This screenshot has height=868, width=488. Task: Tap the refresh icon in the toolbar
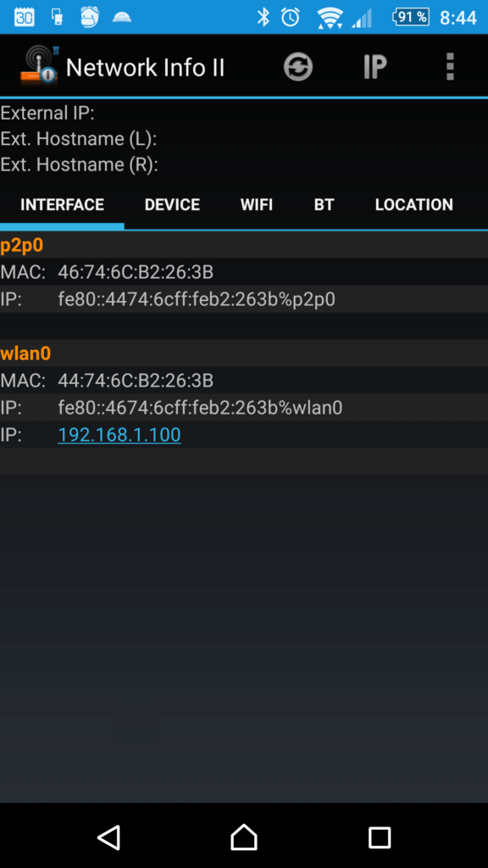(298, 67)
